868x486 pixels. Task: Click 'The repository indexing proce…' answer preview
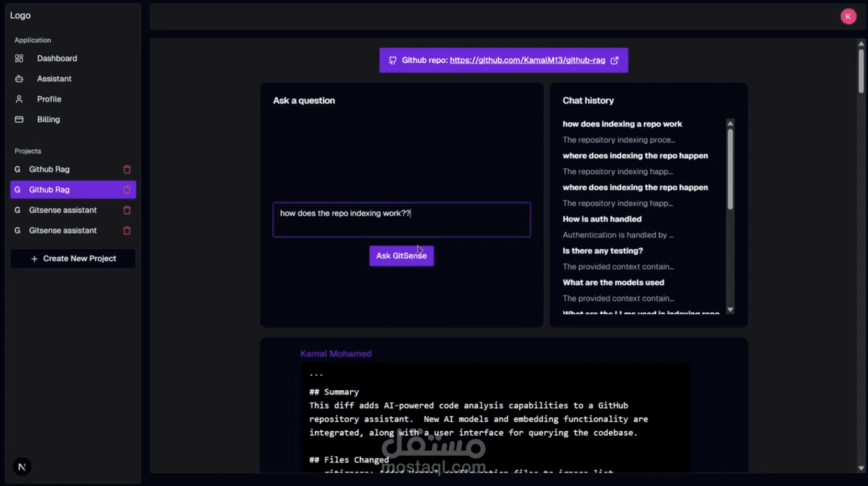click(x=619, y=140)
